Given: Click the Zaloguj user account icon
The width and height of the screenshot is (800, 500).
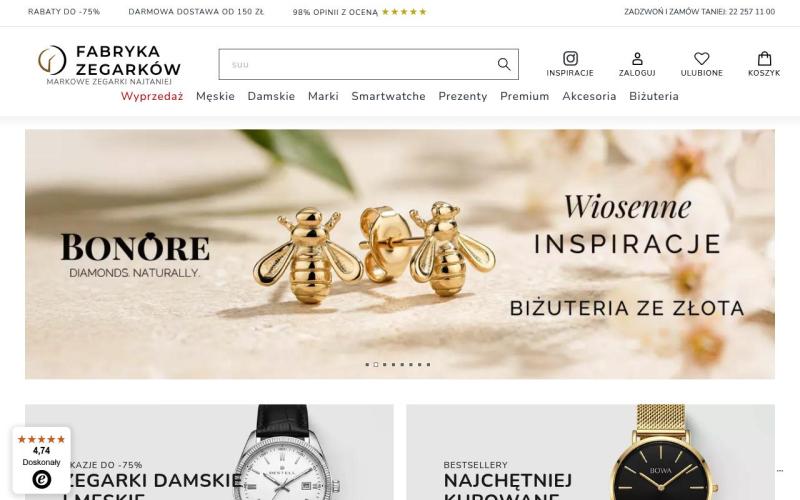Looking at the screenshot, I should [637, 58].
